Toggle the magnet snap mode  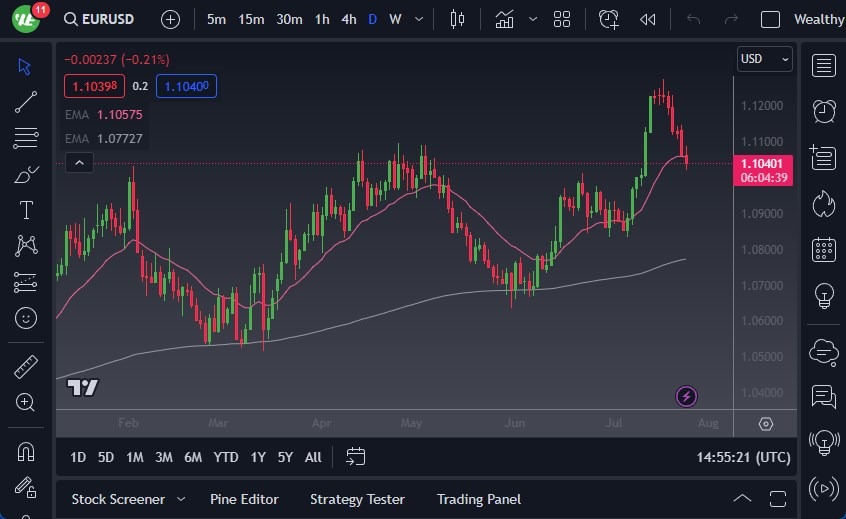pyautogui.click(x=26, y=451)
